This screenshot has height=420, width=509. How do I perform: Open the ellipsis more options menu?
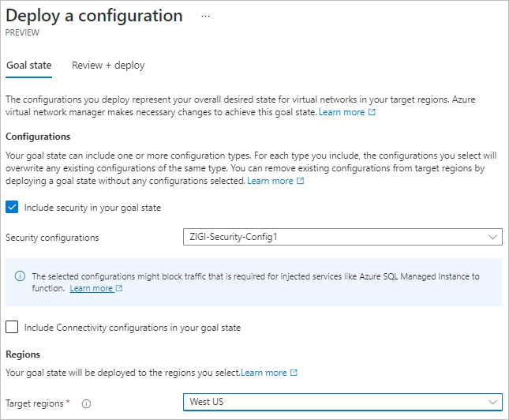[205, 16]
